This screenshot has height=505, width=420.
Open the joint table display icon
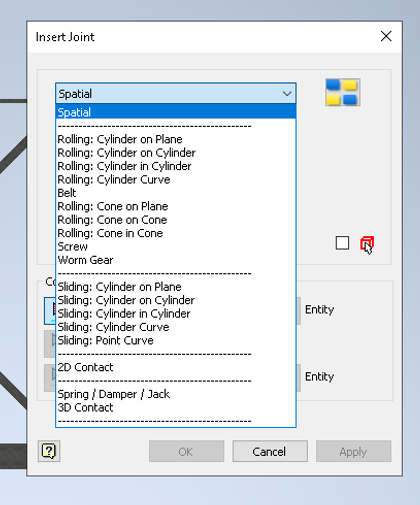pos(343,92)
